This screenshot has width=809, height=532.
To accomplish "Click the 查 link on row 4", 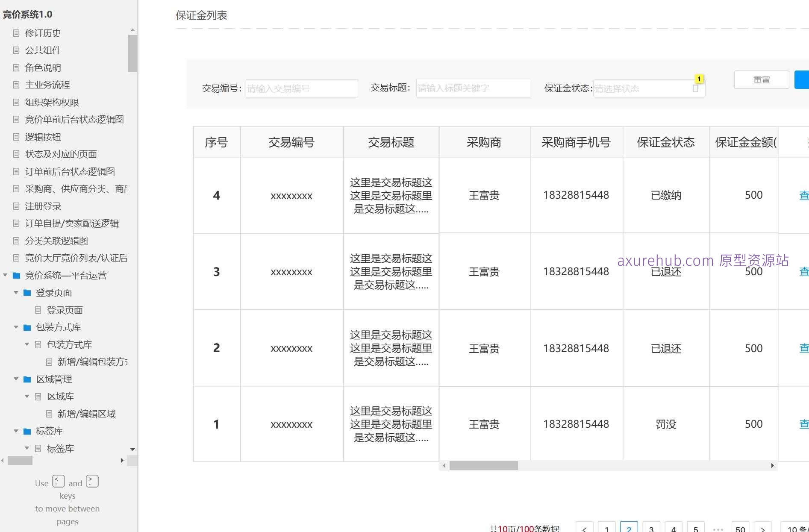I will pos(804,195).
